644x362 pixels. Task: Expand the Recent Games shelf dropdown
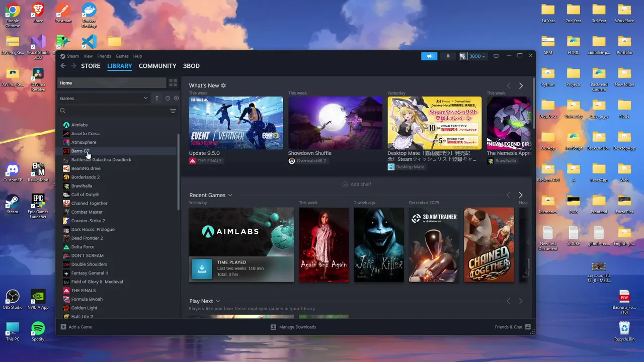coord(230,195)
